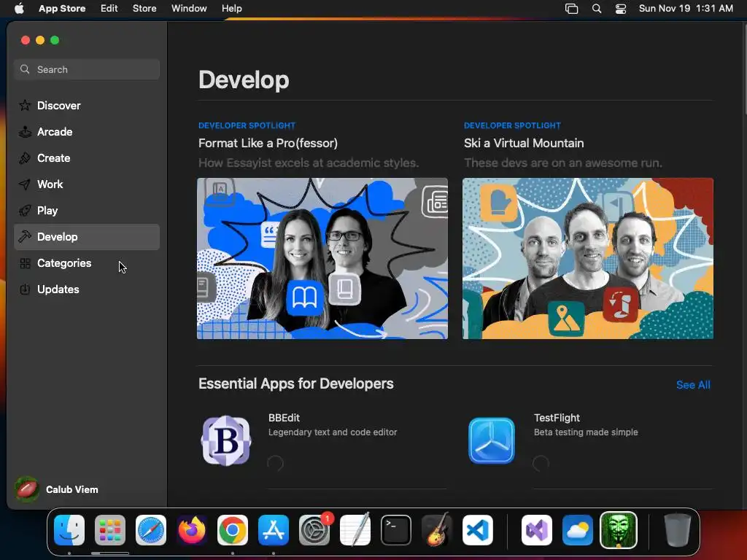Click the BBEdit loading download button
Image resolution: width=747 pixels, height=560 pixels.
pos(275,463)
